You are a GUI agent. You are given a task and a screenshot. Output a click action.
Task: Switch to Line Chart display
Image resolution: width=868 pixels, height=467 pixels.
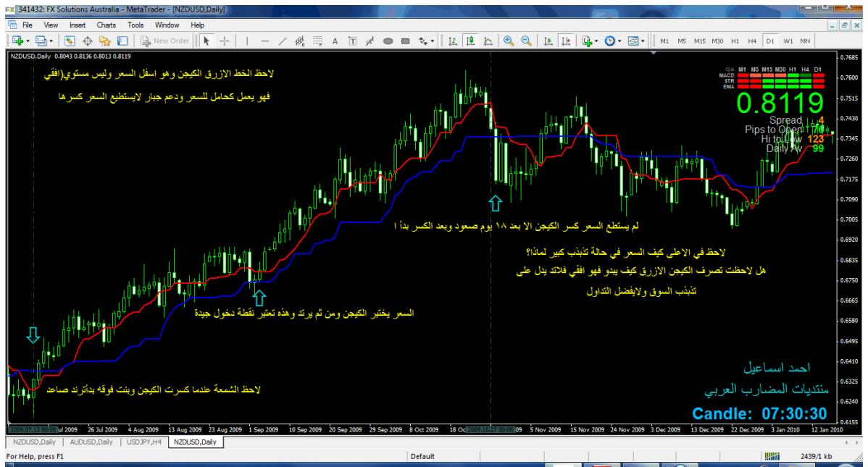click(x=488, y=41)
